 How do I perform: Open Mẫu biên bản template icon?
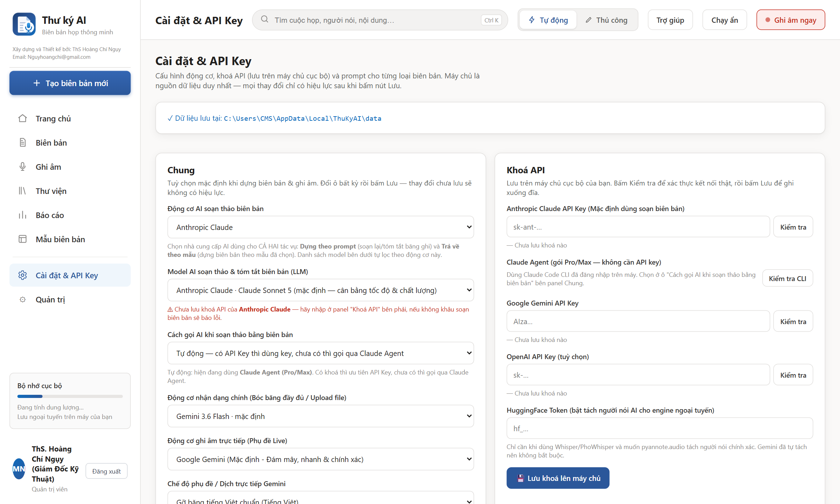click(22, 239)
